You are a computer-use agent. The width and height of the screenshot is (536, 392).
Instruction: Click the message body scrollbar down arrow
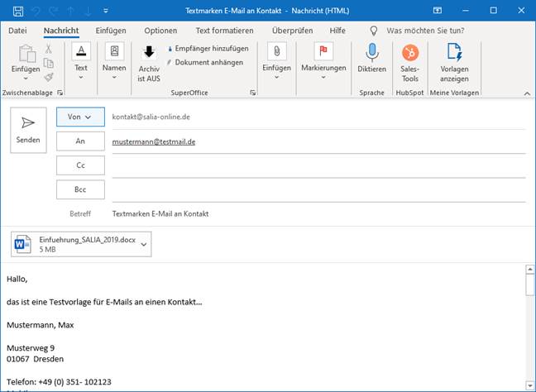click(x=530, y=385)
